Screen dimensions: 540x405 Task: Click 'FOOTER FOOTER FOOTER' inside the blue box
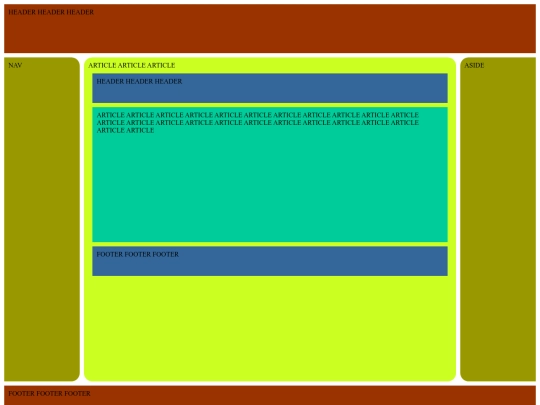(137, 254)
